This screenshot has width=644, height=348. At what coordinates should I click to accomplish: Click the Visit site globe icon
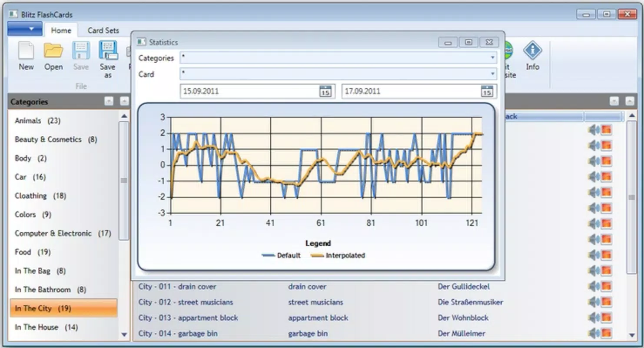tap(508, 50)
